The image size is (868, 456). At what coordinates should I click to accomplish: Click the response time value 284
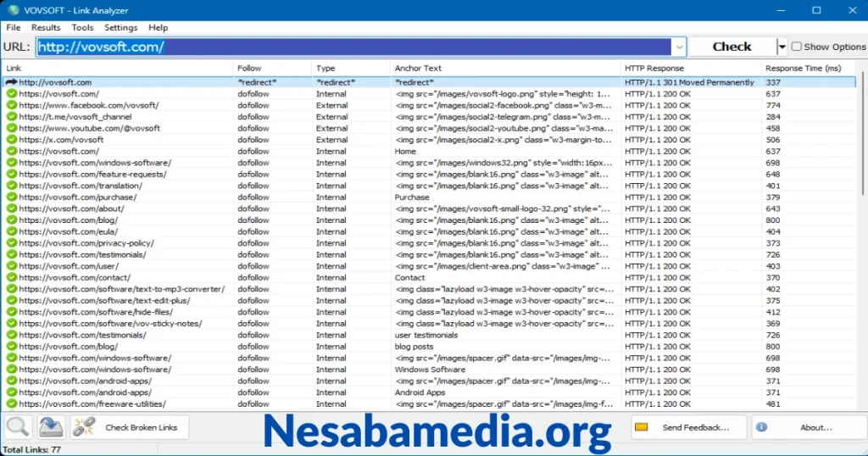coord(773,117)
